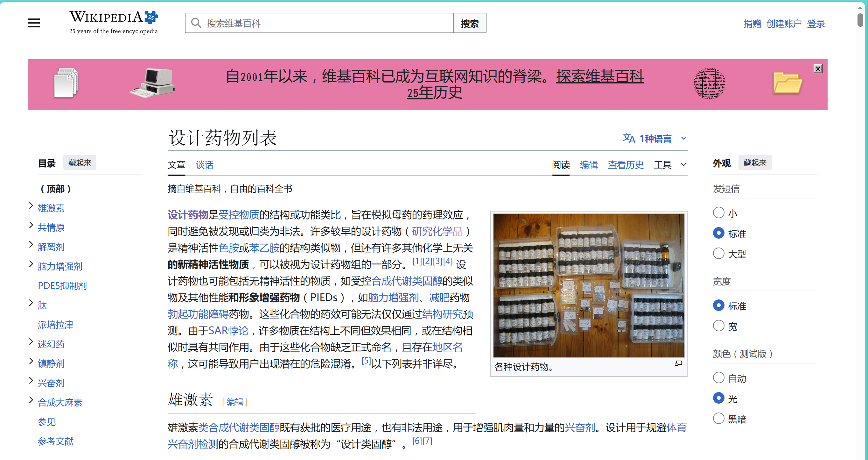
Task: Open the 查看历史 tab
Action: pos(626,165)
